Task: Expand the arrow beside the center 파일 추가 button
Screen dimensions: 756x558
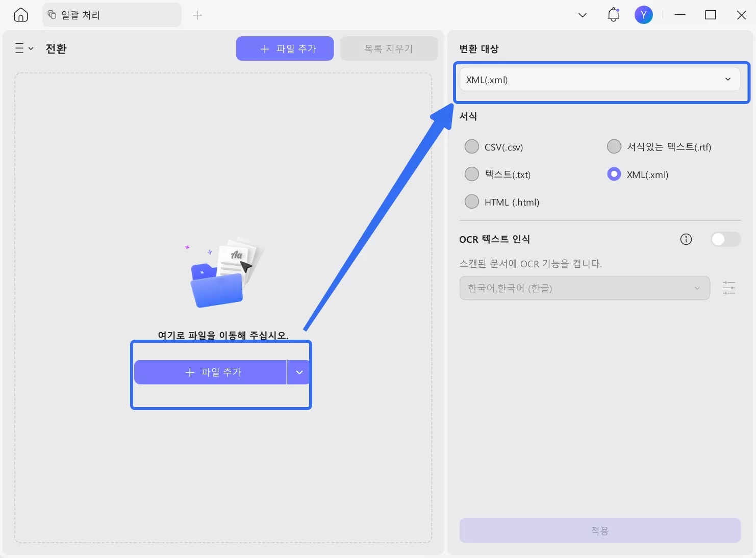Action: (299, 372)
